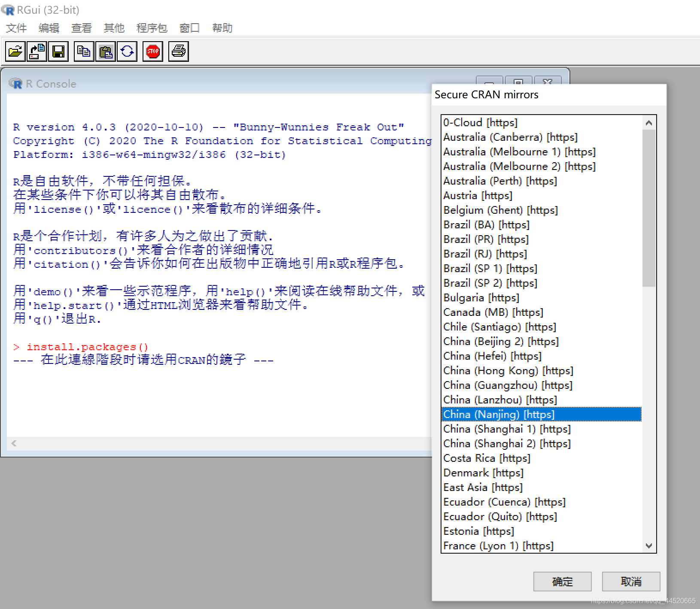Viewport: 700px width, 609px height.
Task: Select Denmark [https] mirror
Action: click(x=541, y=473)
